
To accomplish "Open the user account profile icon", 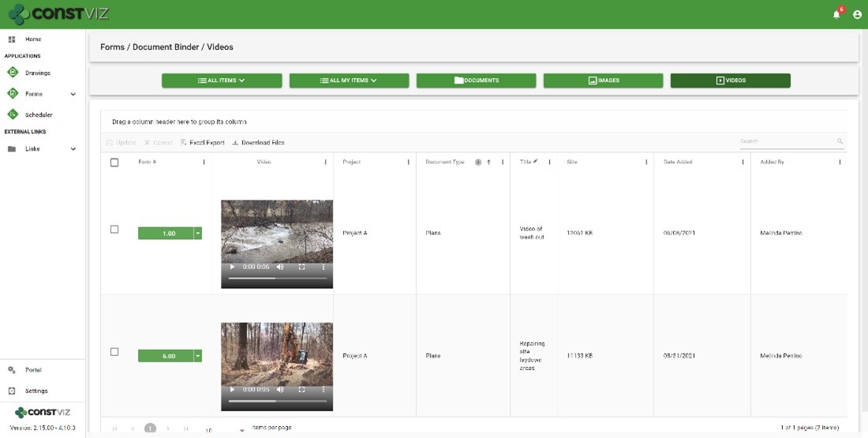I will [x=857, y=14].
